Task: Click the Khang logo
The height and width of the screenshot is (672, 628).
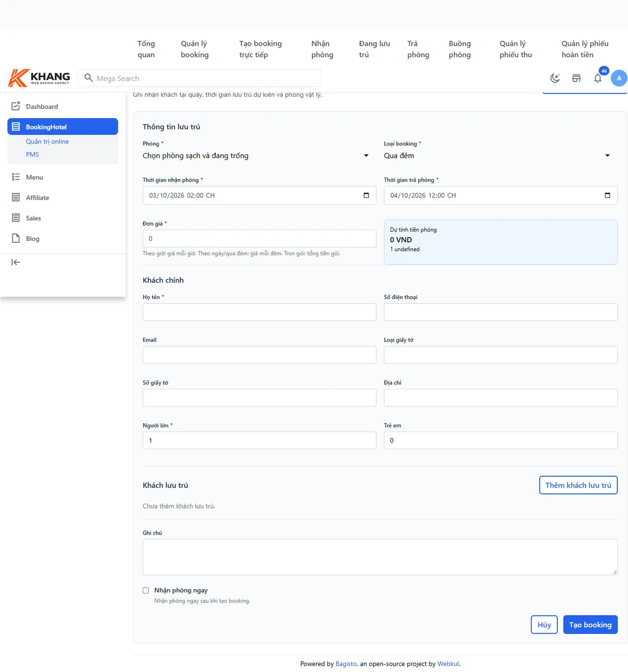Action: 39,78
